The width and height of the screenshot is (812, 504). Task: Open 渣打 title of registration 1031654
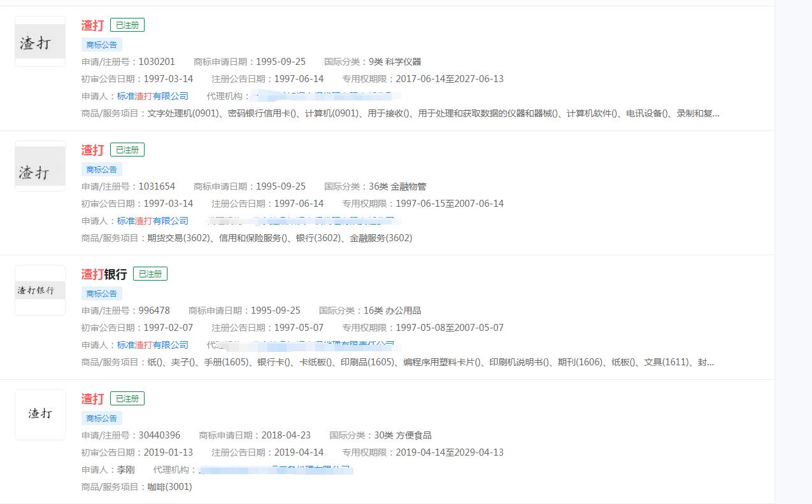[92, 150]
